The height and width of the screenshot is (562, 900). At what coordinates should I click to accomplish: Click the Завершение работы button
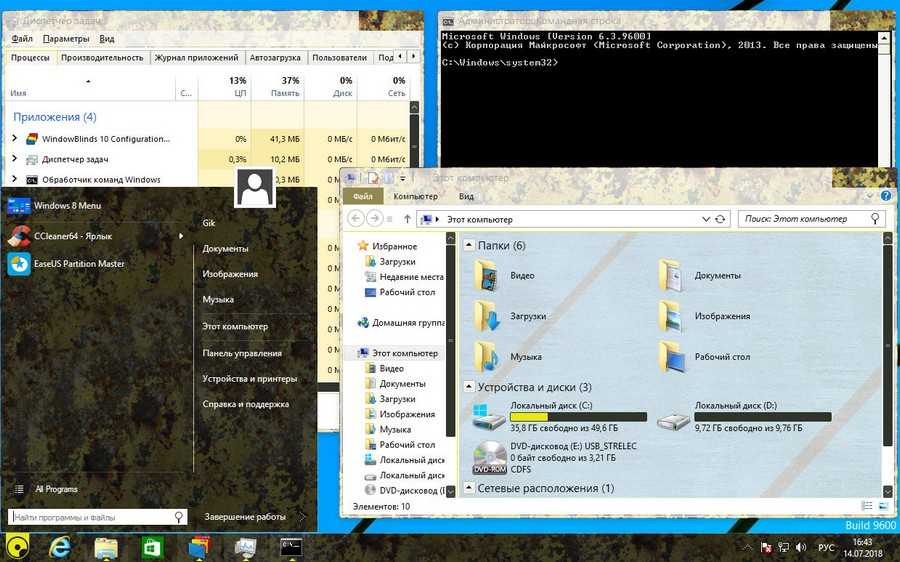click(245, 517)
